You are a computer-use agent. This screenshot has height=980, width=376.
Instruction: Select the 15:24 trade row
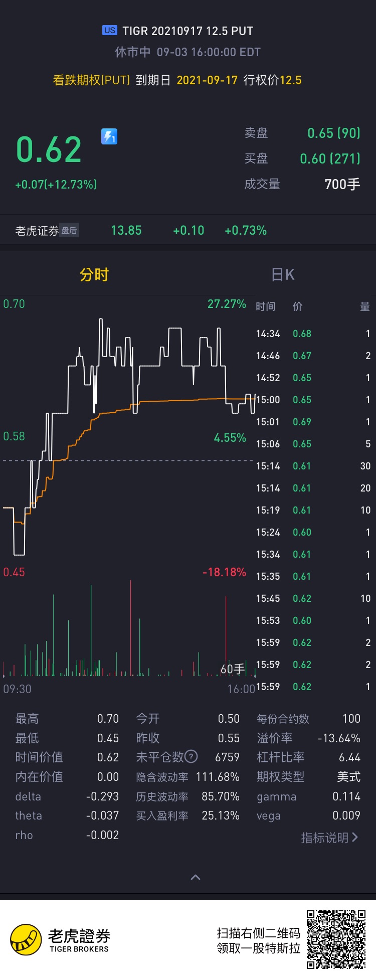313,532
